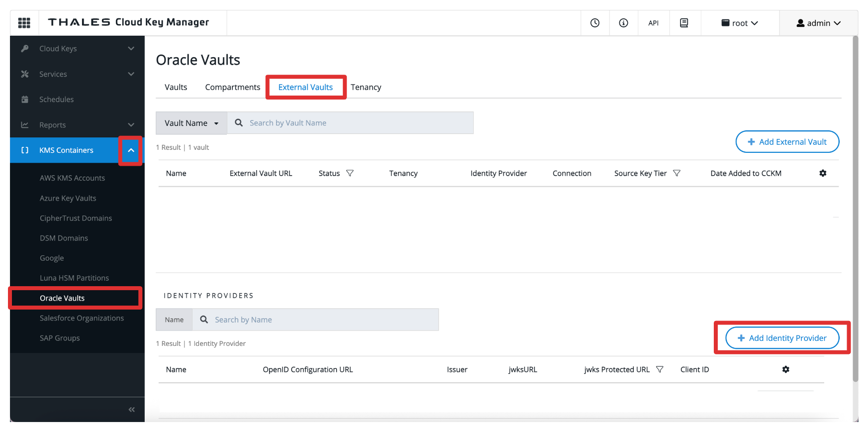868x432 pixels.
Task: Open the admin user menu
Action: tap(818, 23)
